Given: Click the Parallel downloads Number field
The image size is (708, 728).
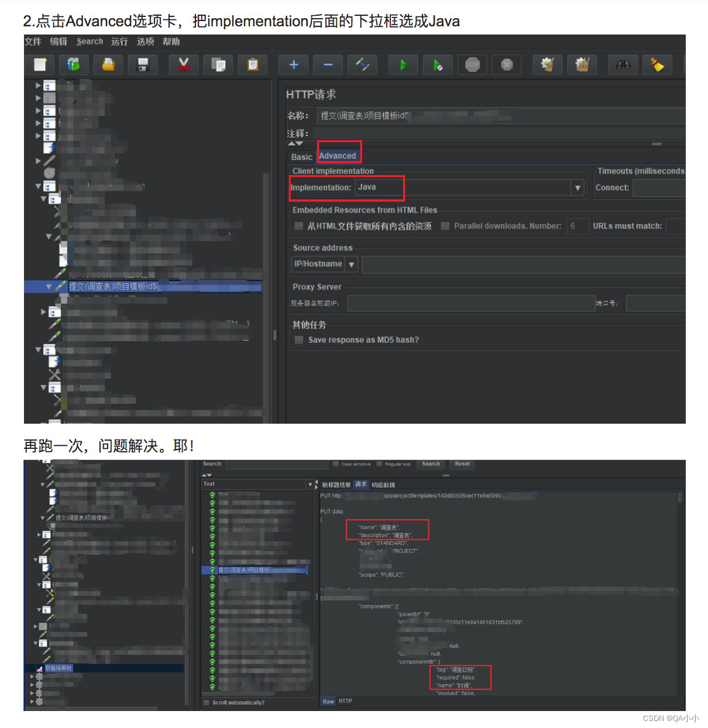Looking at the screenshot, I should click(x=578, y=226).
